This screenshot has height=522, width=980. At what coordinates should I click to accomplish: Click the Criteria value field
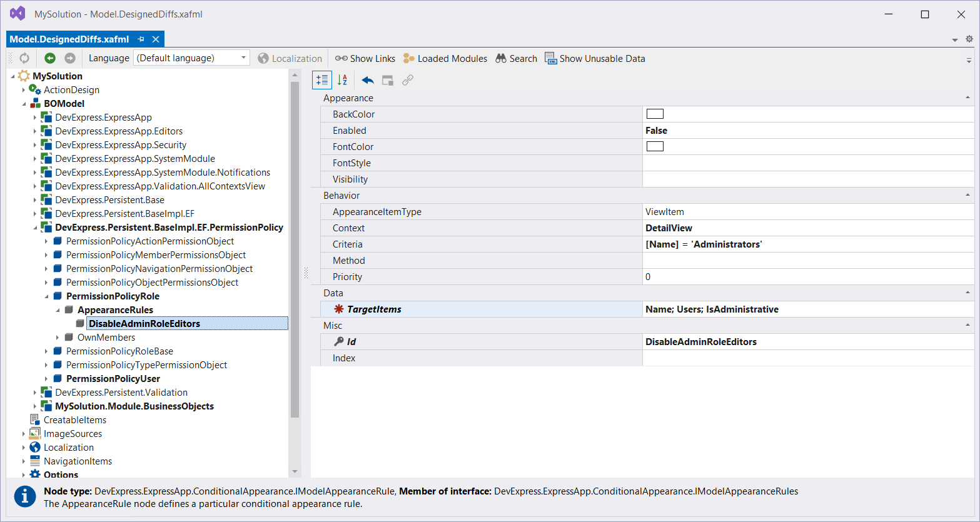pos(808,244)
